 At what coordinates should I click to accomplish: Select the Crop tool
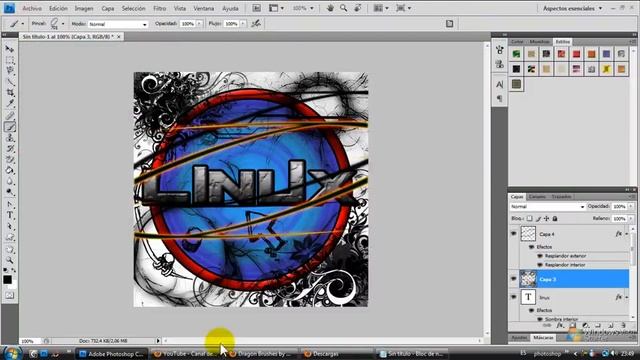pyautogui.click(x=9, y=93)
